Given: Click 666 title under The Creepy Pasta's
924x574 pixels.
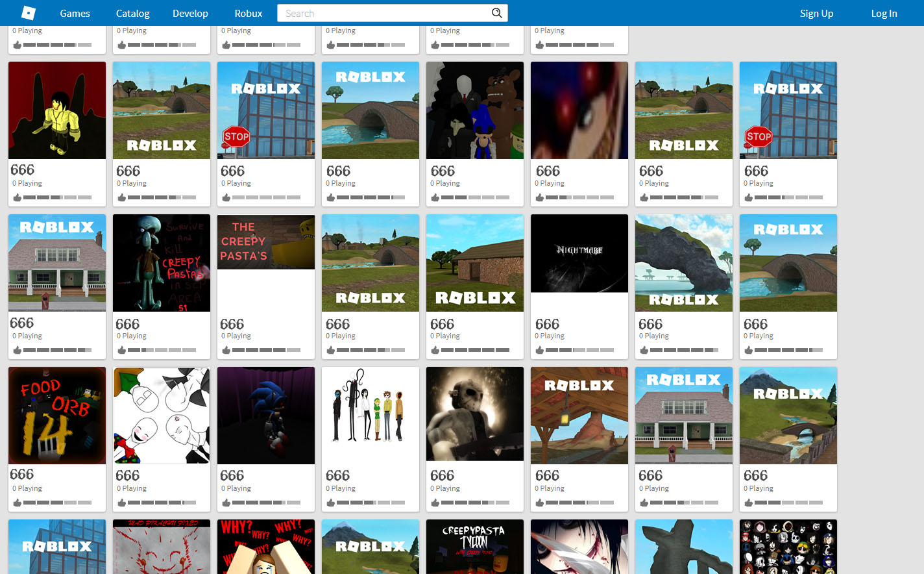Looking at the screenshot, I should [232, 324].
